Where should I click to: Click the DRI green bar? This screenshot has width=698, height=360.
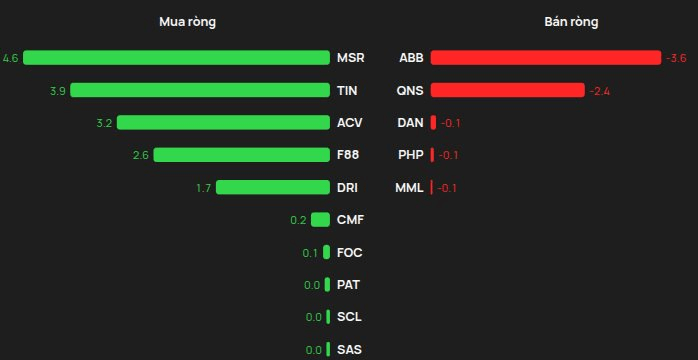pos(273,187)
